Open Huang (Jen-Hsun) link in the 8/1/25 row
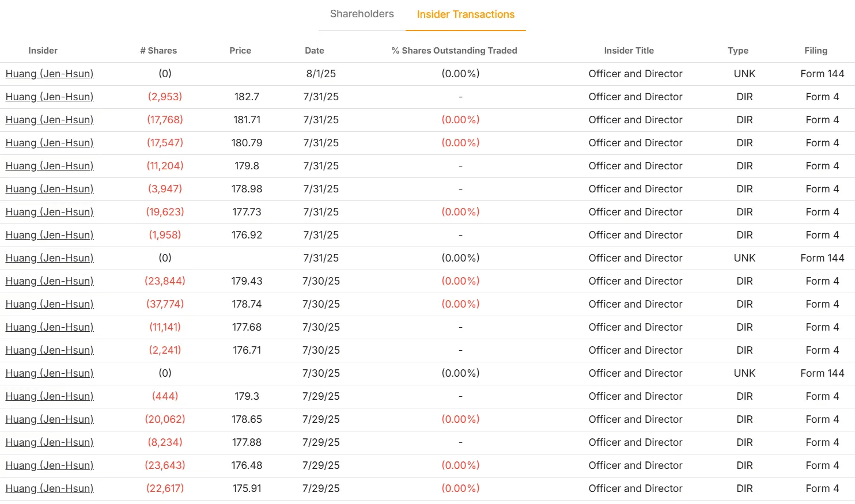The image size is (855, 504). 50,74
